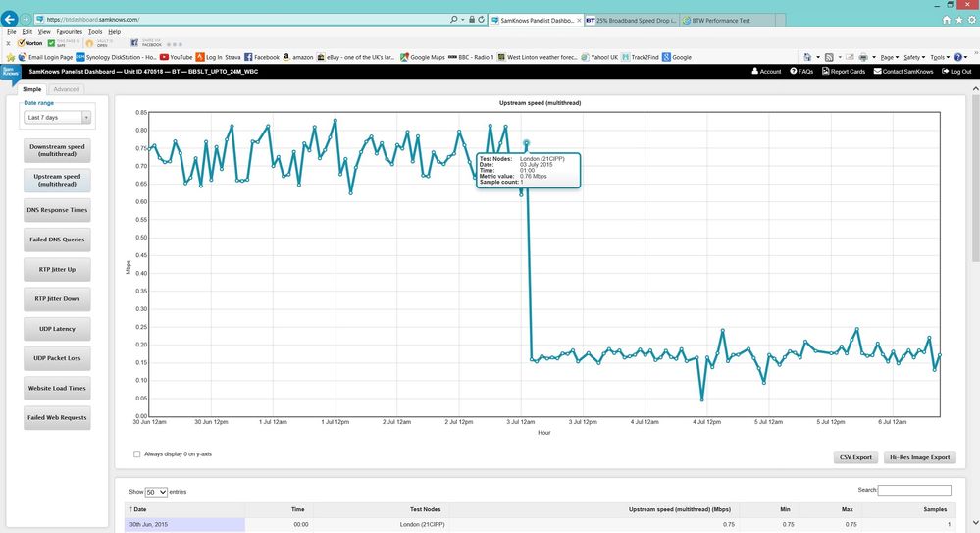Click the Log Out icon link
Screen dimensions: 980x533
tap(945, 72)
